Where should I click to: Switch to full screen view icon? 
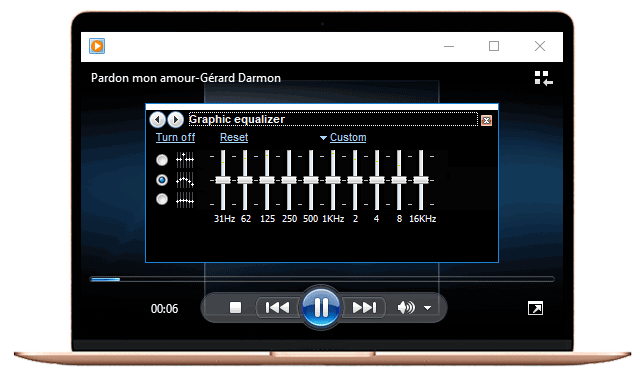point(535,308)
